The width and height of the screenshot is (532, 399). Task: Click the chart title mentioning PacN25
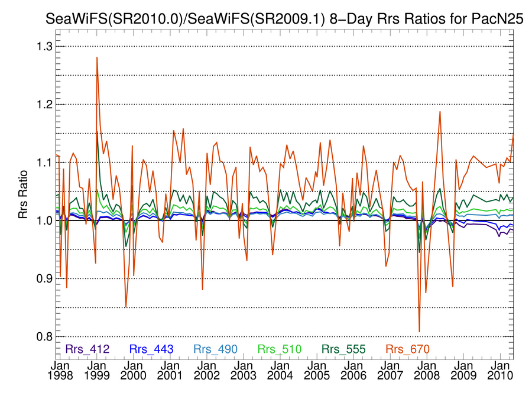[x=284, y=19]
